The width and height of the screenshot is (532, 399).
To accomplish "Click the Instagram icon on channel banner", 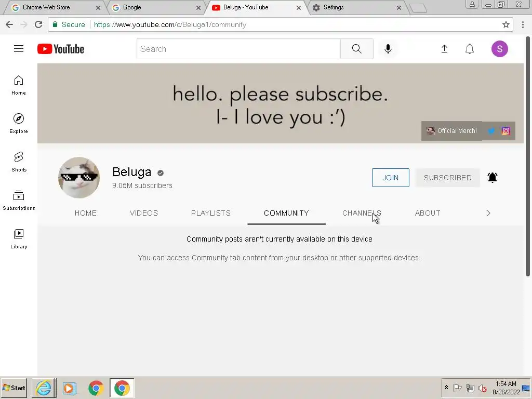I will tap(506, 131).
